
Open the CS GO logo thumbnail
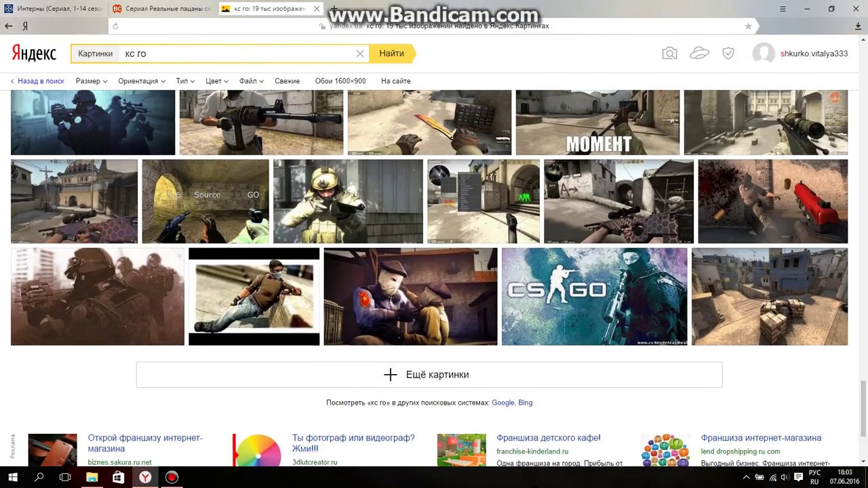click(x=595, y=297)
